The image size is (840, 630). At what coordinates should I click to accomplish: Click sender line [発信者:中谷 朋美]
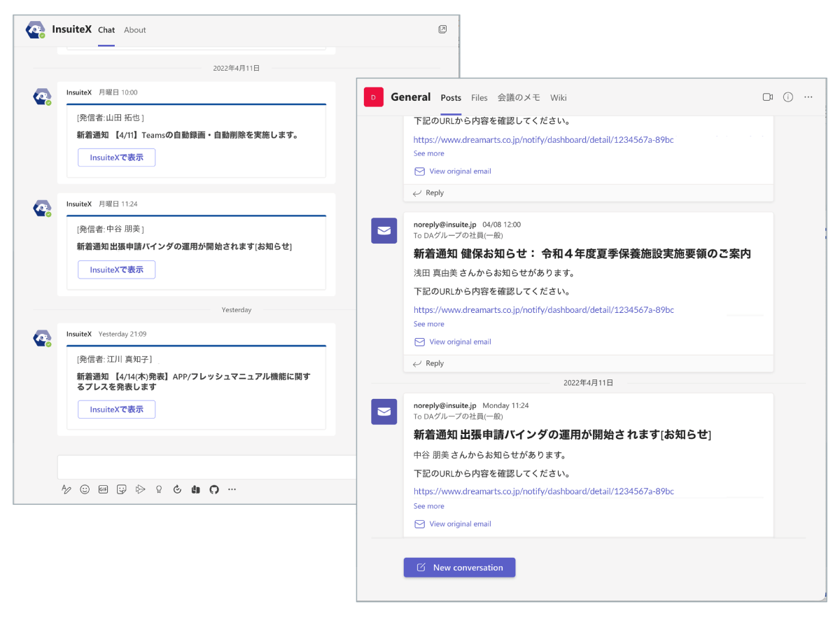click(x=111, y=229)
